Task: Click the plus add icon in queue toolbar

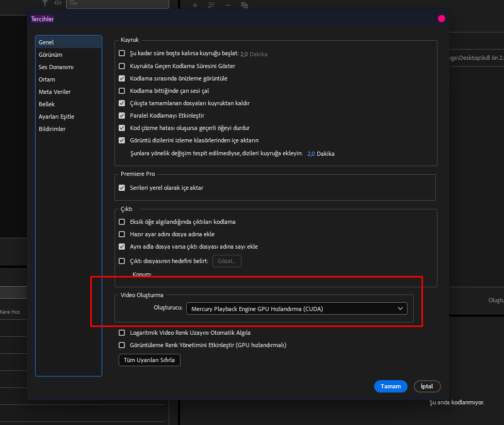Action: coord(195,5)
